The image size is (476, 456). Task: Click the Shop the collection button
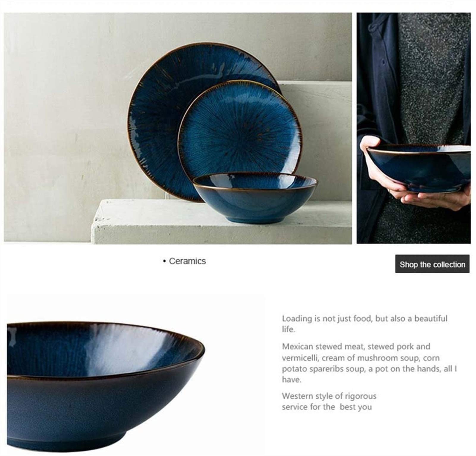(432, 264)
